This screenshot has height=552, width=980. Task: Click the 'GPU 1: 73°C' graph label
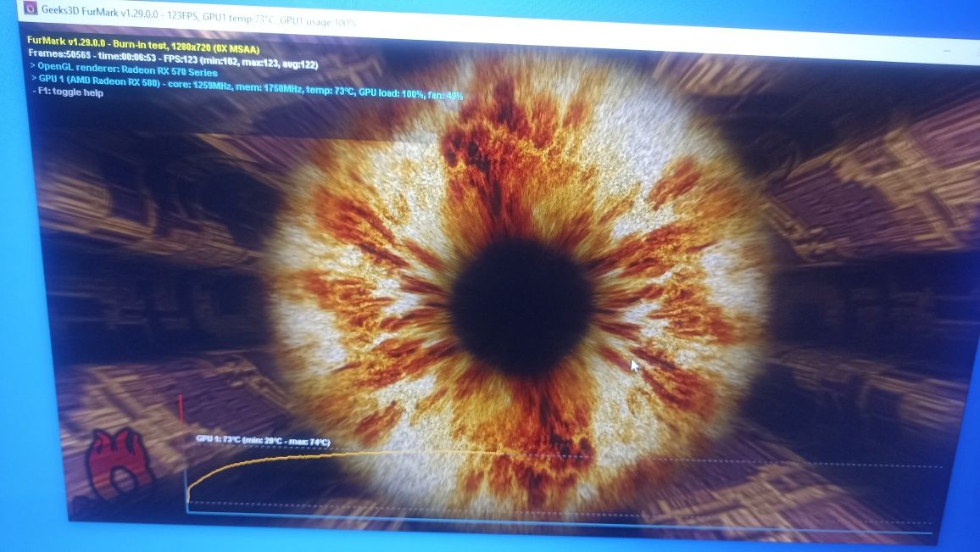tap(263, 440)
